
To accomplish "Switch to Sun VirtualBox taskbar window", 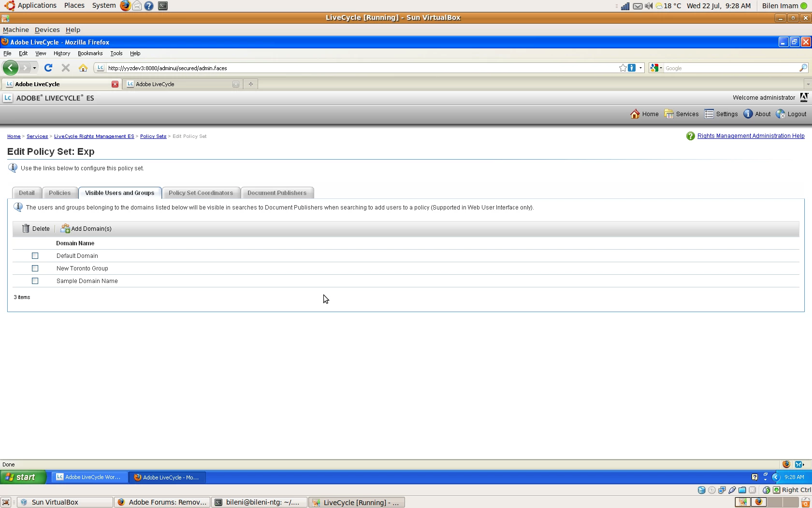I will (65, 502).
